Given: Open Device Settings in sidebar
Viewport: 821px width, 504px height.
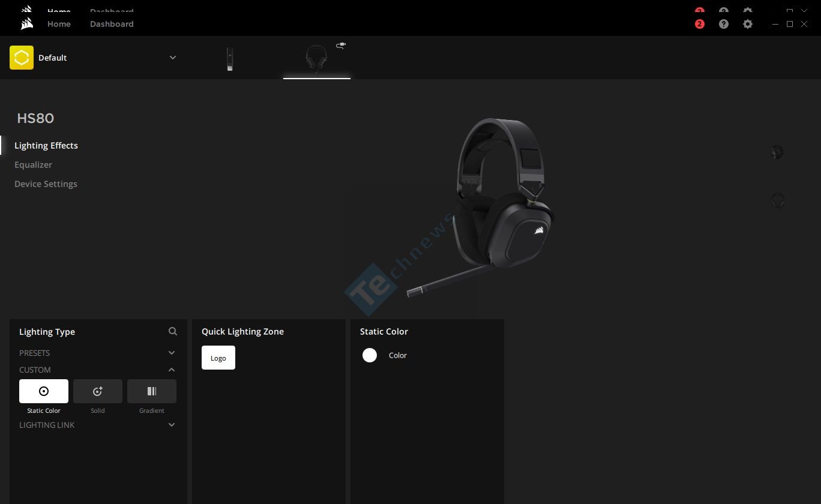Looking at the screenshot, I should [46, 184].
